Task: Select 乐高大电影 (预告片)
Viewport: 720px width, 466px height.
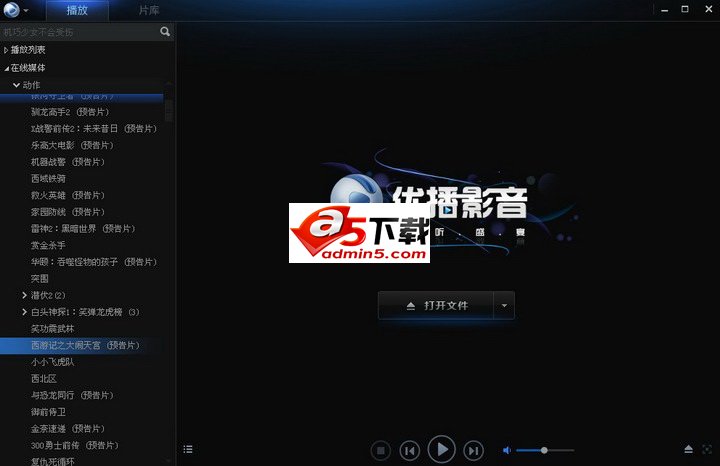Action: pos(72,145)
